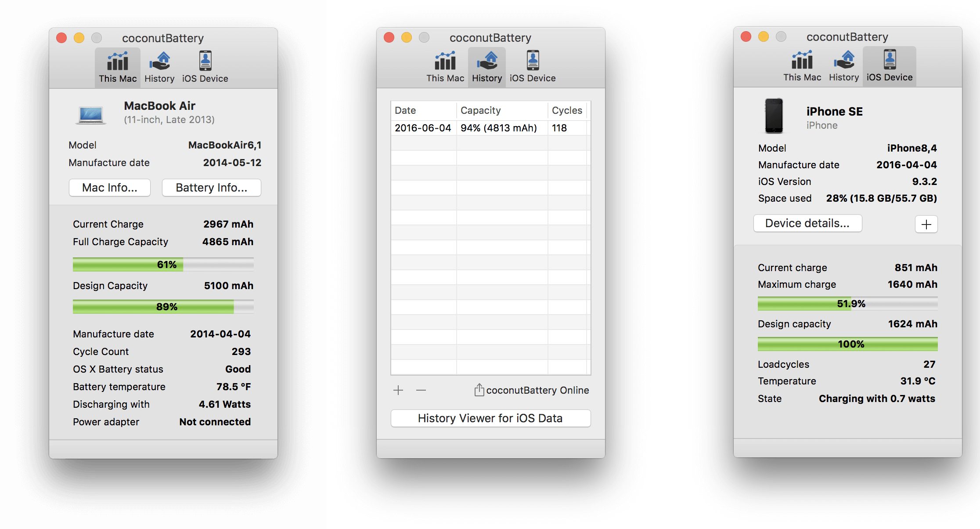Click the minus icon below history table

[x=421, y=390]
